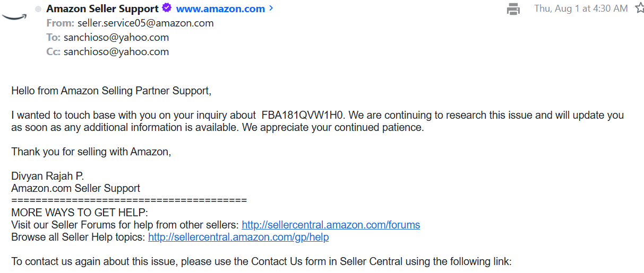The image size is (644, 273).
Task: Select the Cc recipient sanchioso@yahoo.com
Action: (116, 52)
